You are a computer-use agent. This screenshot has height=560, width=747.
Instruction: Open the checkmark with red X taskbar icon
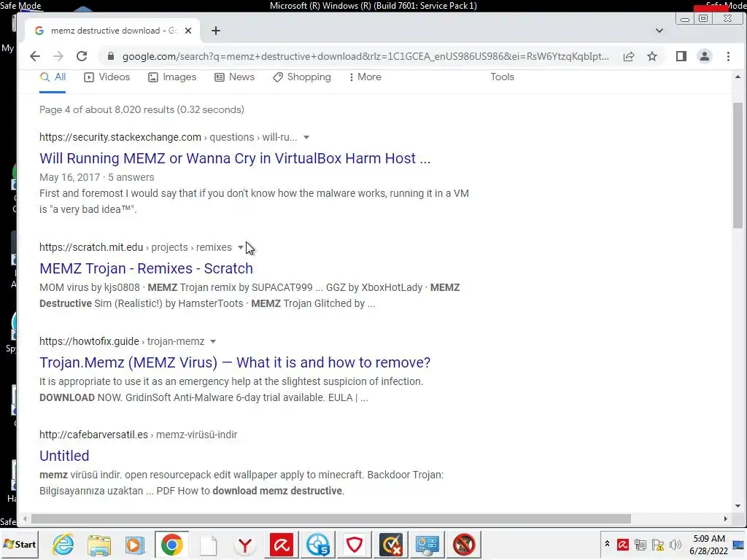391,544
